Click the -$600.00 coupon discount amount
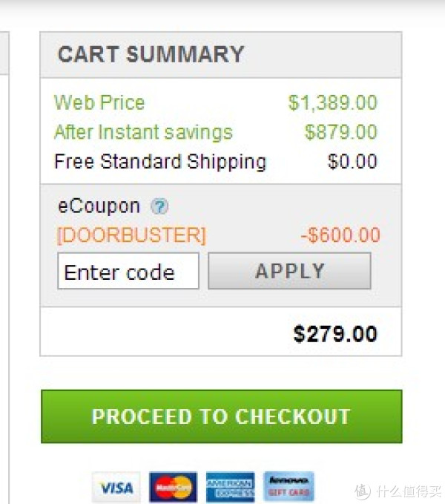Image resolution: width=445 pixels, height=504 pixels. coord(340,235)
